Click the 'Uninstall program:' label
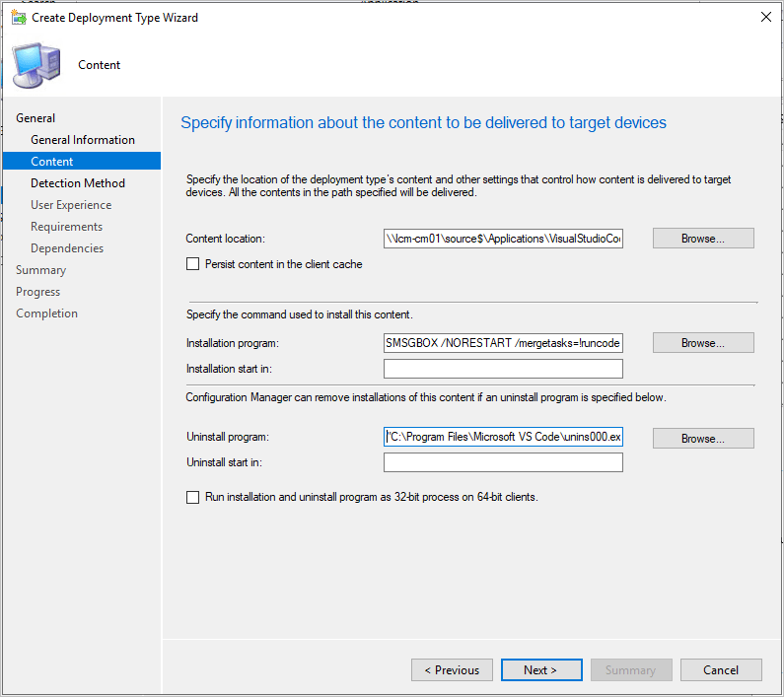The image size is (784, 697). (228, 437)
